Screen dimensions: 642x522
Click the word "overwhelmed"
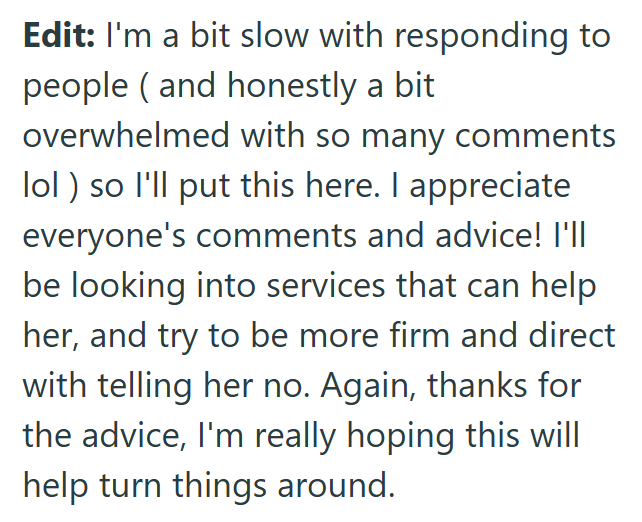126,135
